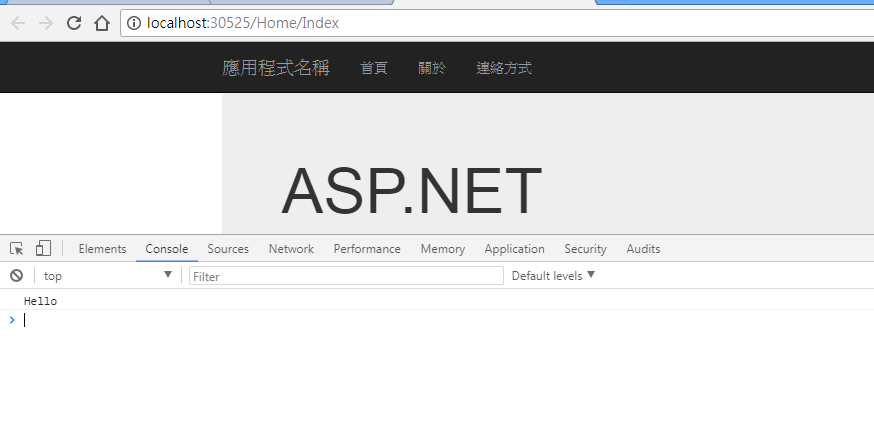This screenshot has height=437, width=874.
Task: Toggle the device toolbar icon
Action: tap(43, 248)
